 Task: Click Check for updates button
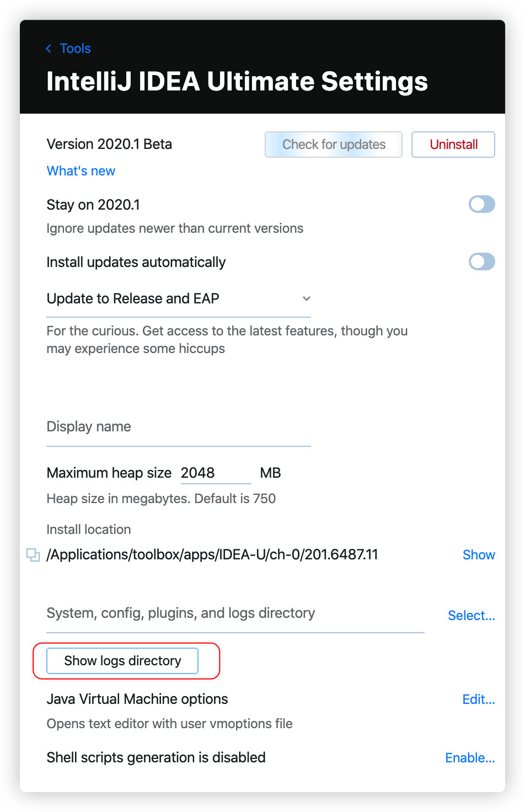point(334,145)
